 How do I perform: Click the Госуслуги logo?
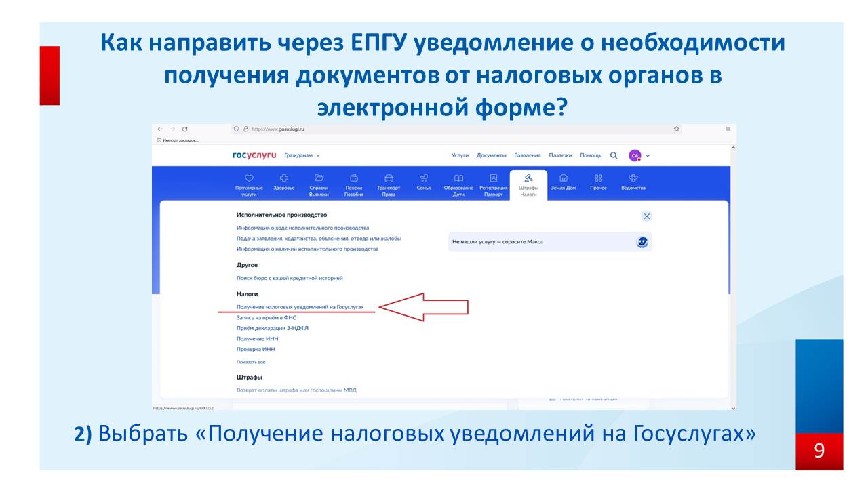254,155
